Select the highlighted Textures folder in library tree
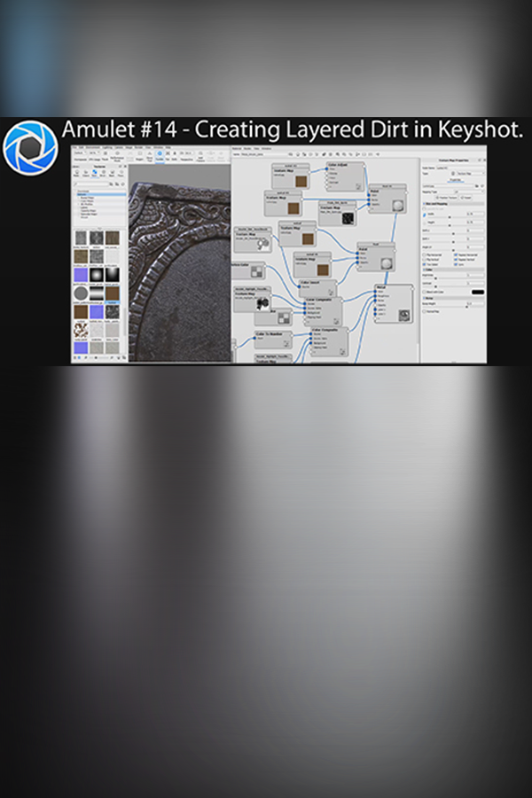 click(x=102, y=194)
